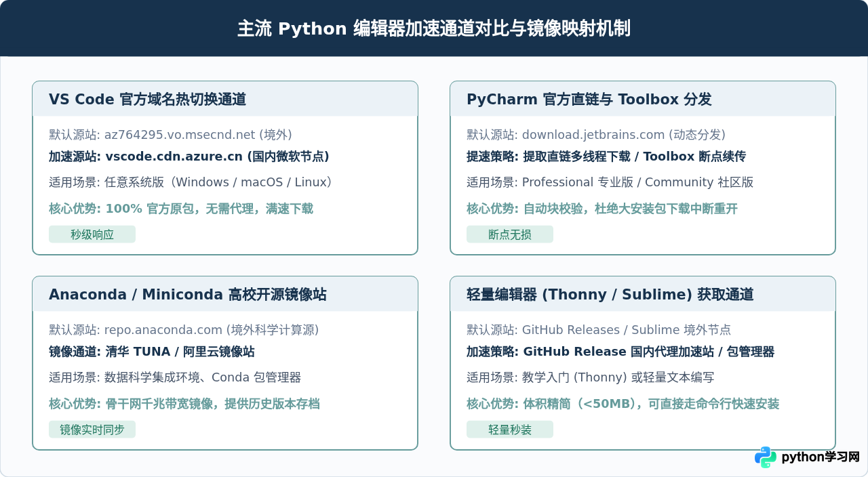Click the '数据科学集成环境、Conda 包管理器' line
Image resolution: width=868 pixels, height=477 pixels.
[175, 377]
